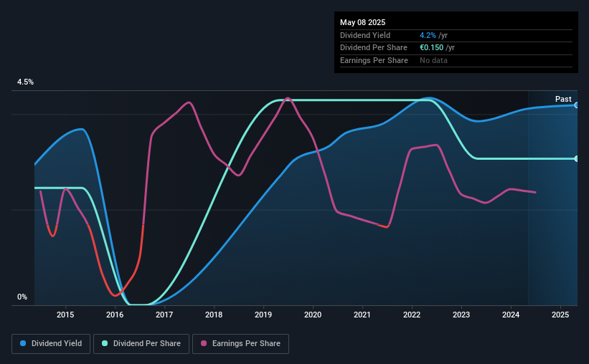The width and height of the screenshot is (589, 364).
Task: Click Earnings Per Share No data row
Action: [456, 60]
